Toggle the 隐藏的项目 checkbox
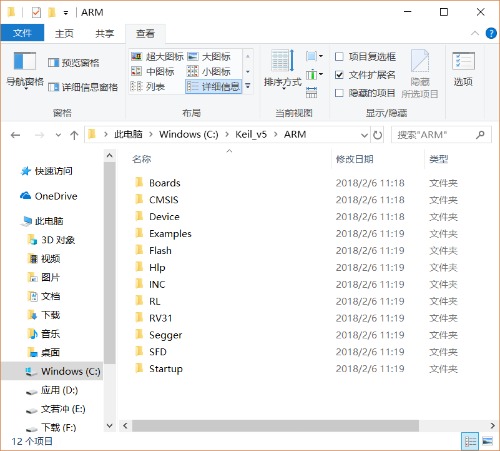Viewport: 500px width, 451px height. tap(339, 93)
